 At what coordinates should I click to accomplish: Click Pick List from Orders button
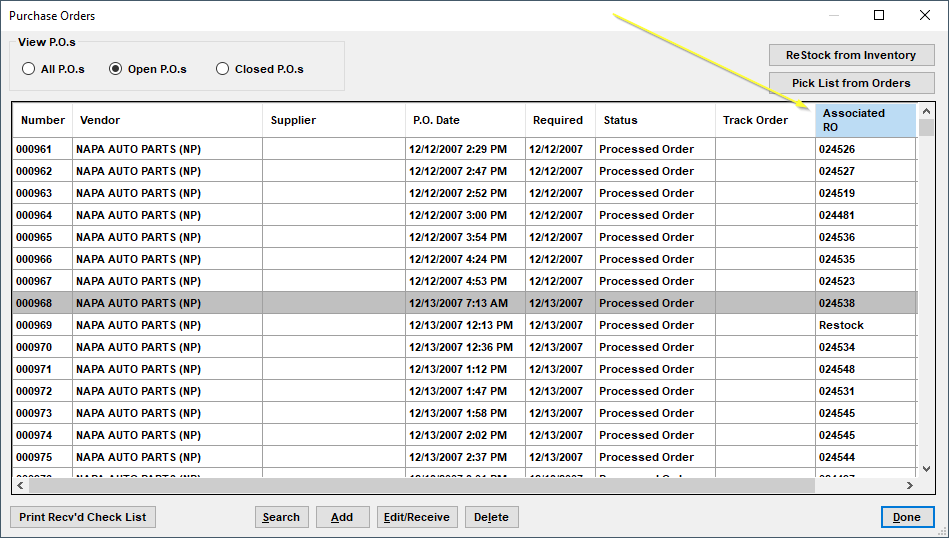[851, 83]
